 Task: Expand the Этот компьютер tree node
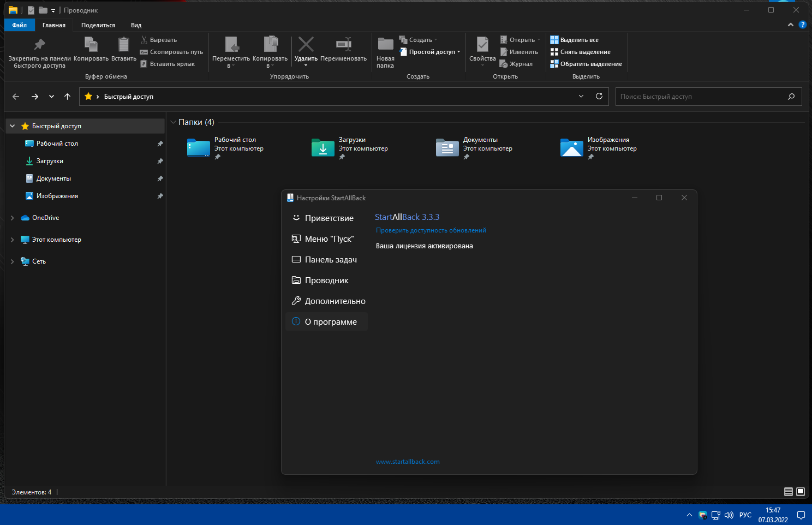point(13,240)
